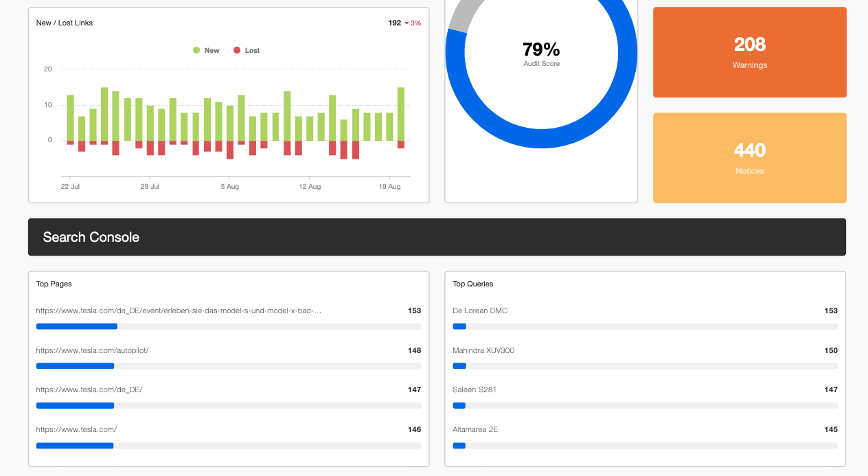This screenshot has width=868, height=476.
Task: Select the Mahindra XUV300 query
Action: (x=483, y=350)
